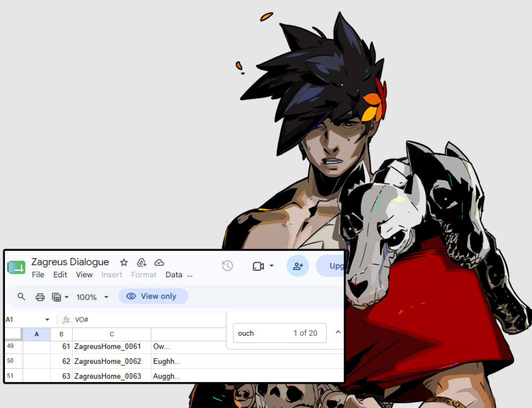532x408 pixels.
Task: Open the Insert menu
Action: pos(112,275)
